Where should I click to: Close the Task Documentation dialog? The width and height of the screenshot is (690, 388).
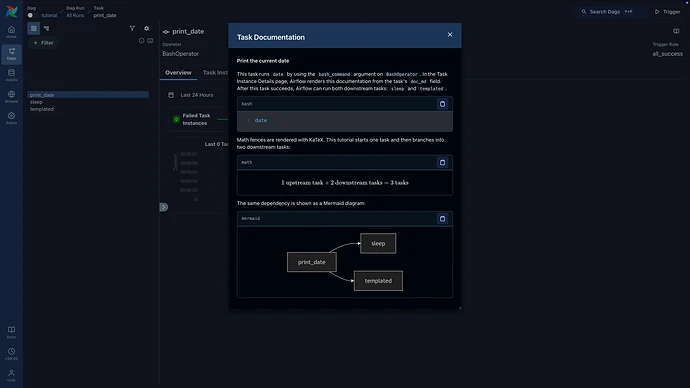point(450,35)
